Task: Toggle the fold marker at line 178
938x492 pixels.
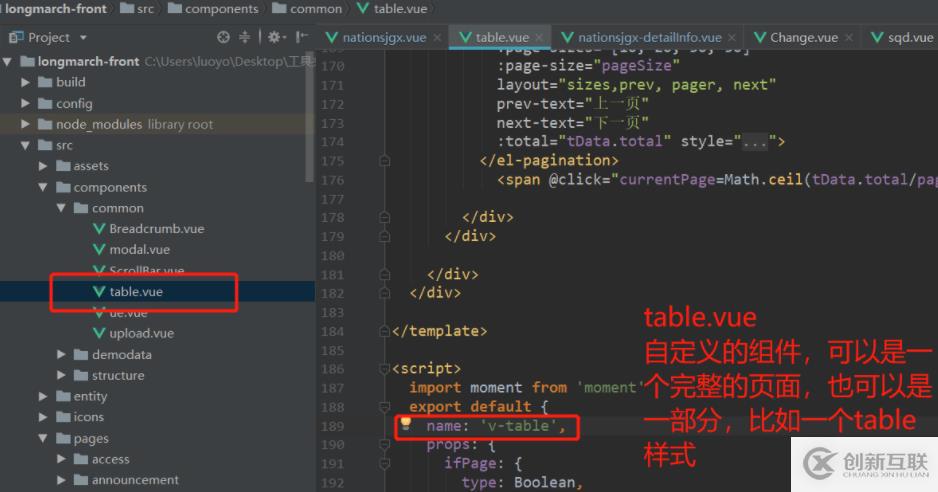Action: click(x=385, y=217)
